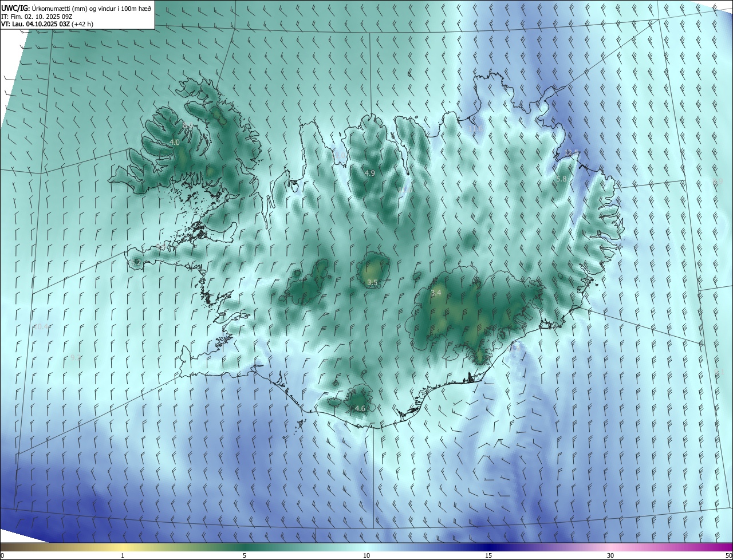Click the 4.0 value over the Westfjords
Image resolution: width=733 pixels, height=560 pixels.
click(175, 142)
